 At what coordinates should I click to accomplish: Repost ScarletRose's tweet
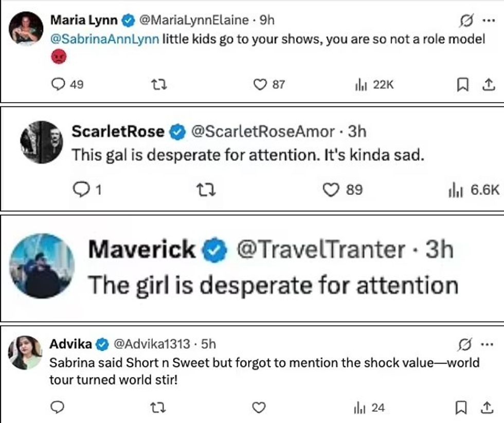[x=207, y=190]
